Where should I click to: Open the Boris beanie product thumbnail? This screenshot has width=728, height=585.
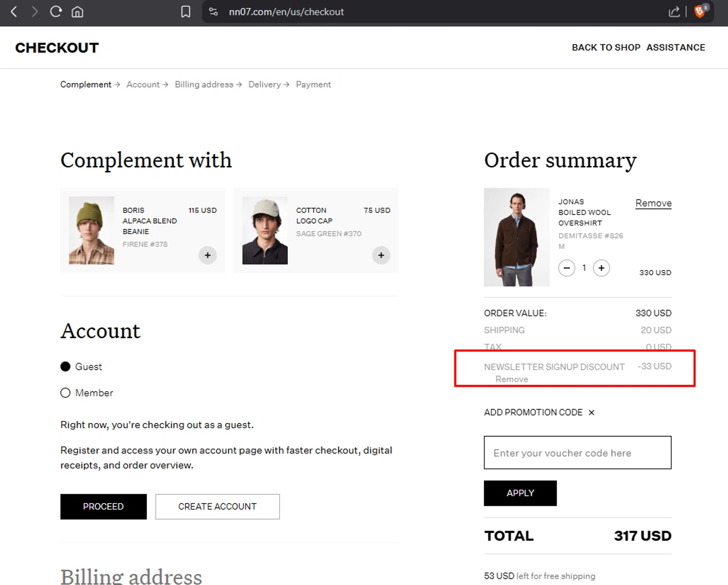(92, 230)
